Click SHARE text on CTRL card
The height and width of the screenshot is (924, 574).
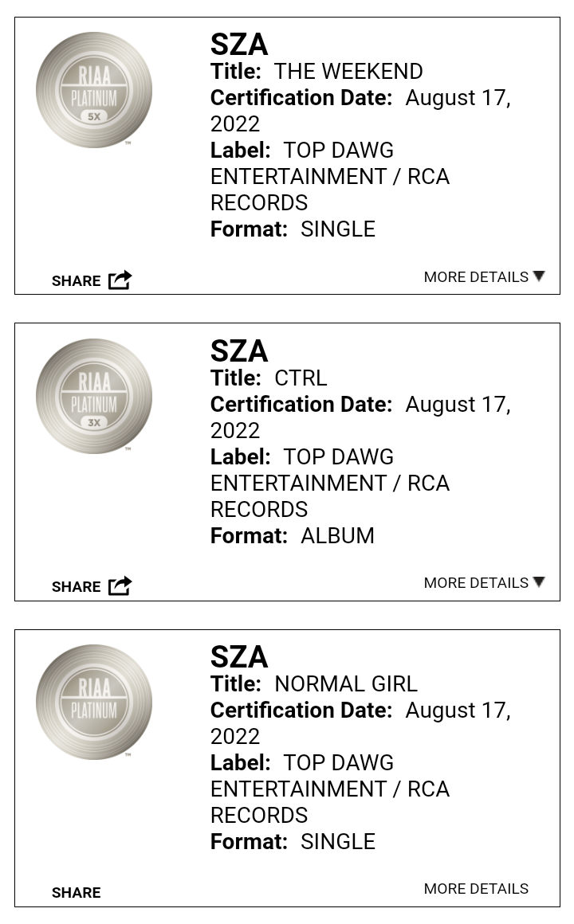pyautogui.click(x=76, y=587)
